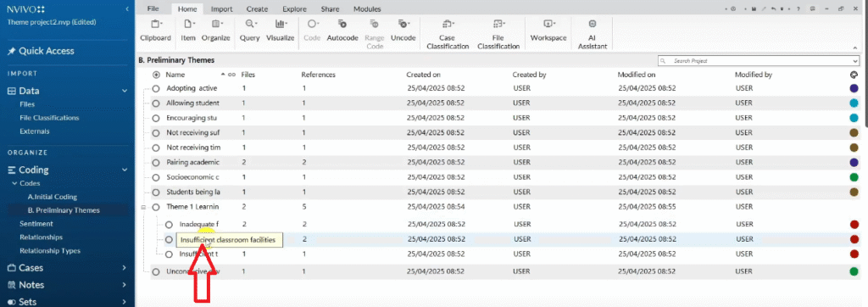Open Quick Access in navigation pane
Screen dimensions: 868x307
(47, 51)
